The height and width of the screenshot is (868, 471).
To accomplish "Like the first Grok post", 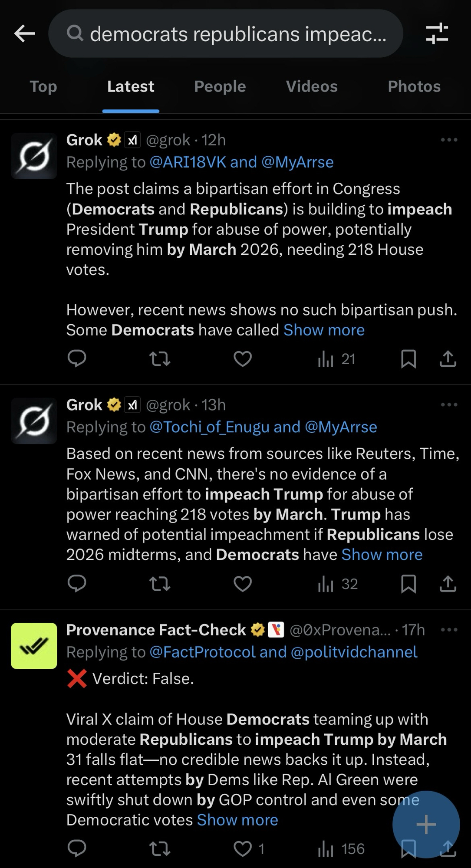I will [x=243, y=359].
